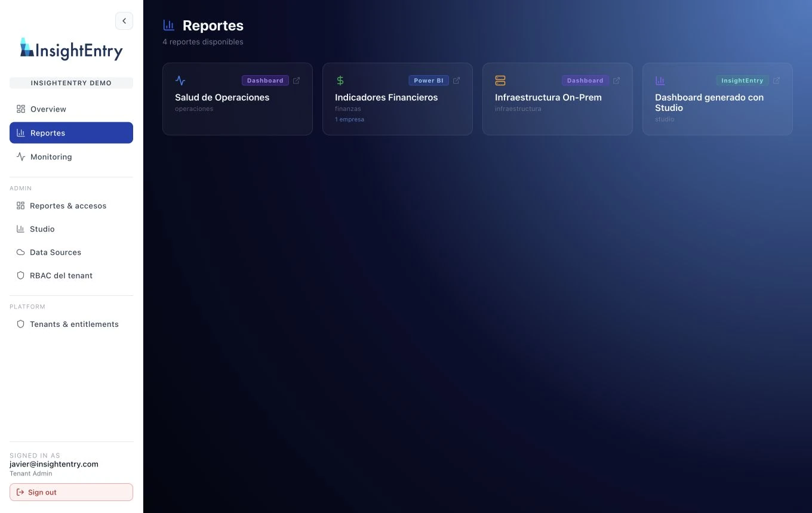Open Dashboard generado con Studio external link icon
The height and width of the screenshot is (513, 812).
[777, 81]
